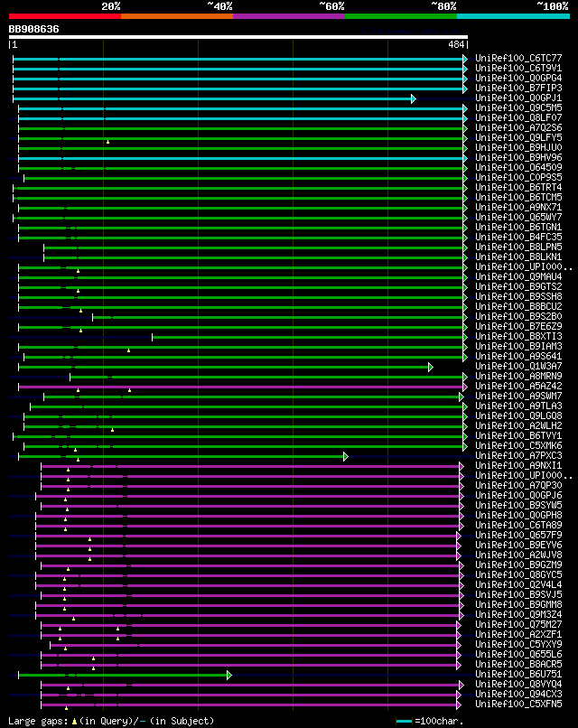Click the UniRef100_Q65WY7 label

pyautogui.click(x=518, y=218)
